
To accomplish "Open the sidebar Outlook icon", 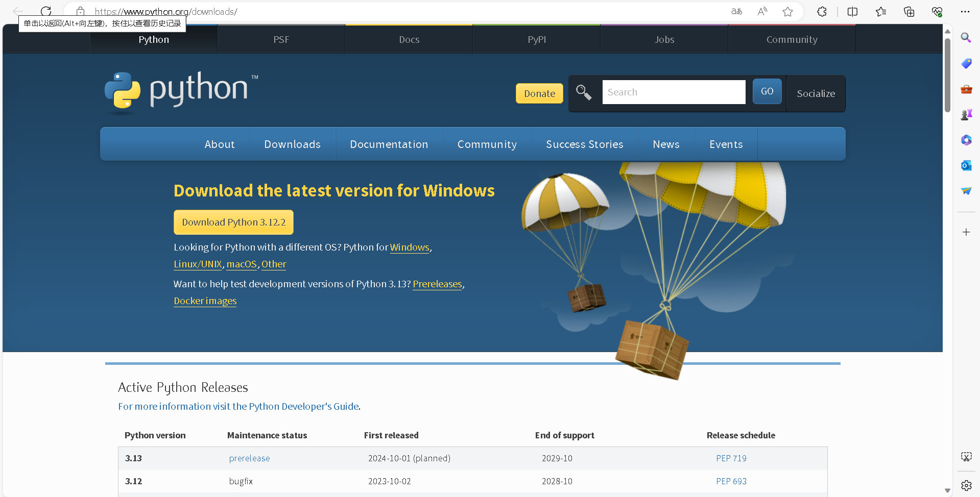I will tap(966, 165).
